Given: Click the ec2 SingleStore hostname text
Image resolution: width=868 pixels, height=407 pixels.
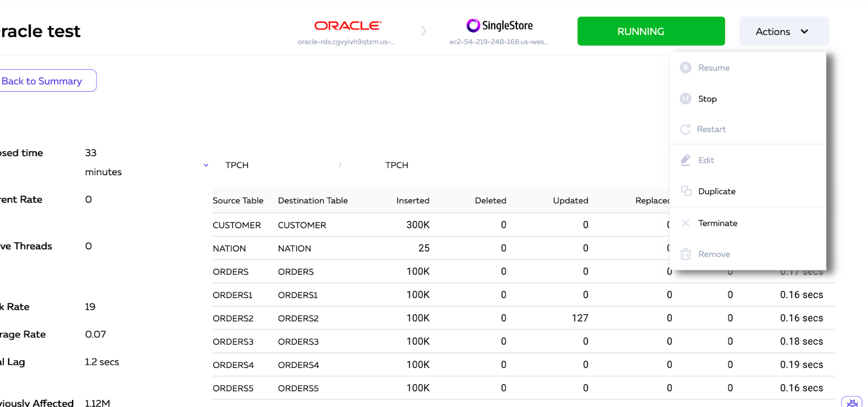Looking at the screenshot, I should click(x=499, y=42).
